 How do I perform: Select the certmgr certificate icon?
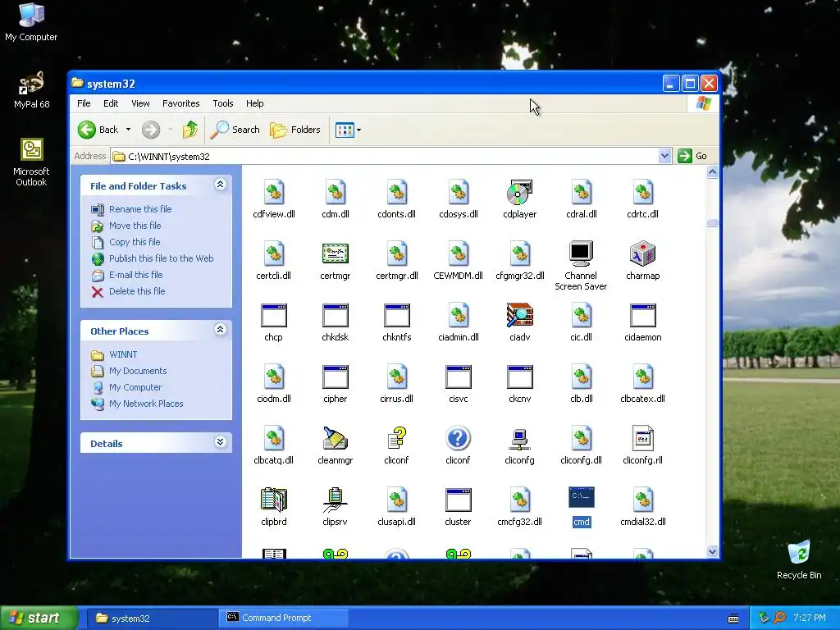(336, 253)
